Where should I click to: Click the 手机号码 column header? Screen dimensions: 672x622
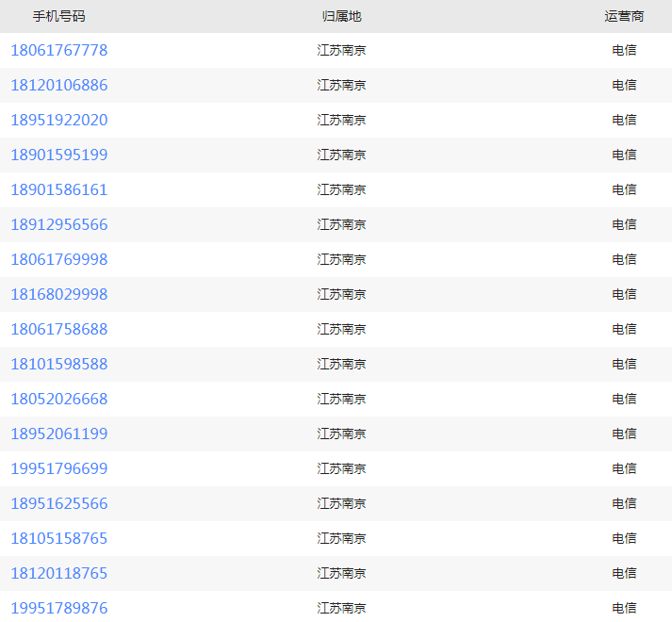click(x=59, y=16)
